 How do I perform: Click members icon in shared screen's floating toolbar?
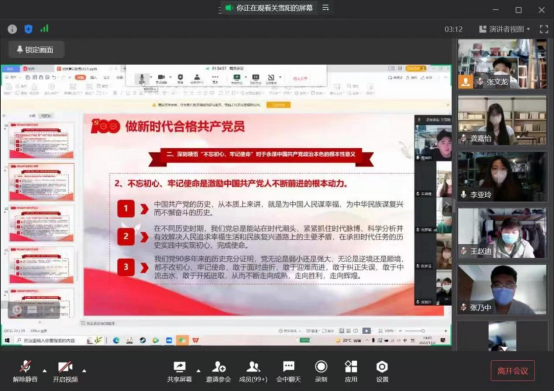(197, 78)
